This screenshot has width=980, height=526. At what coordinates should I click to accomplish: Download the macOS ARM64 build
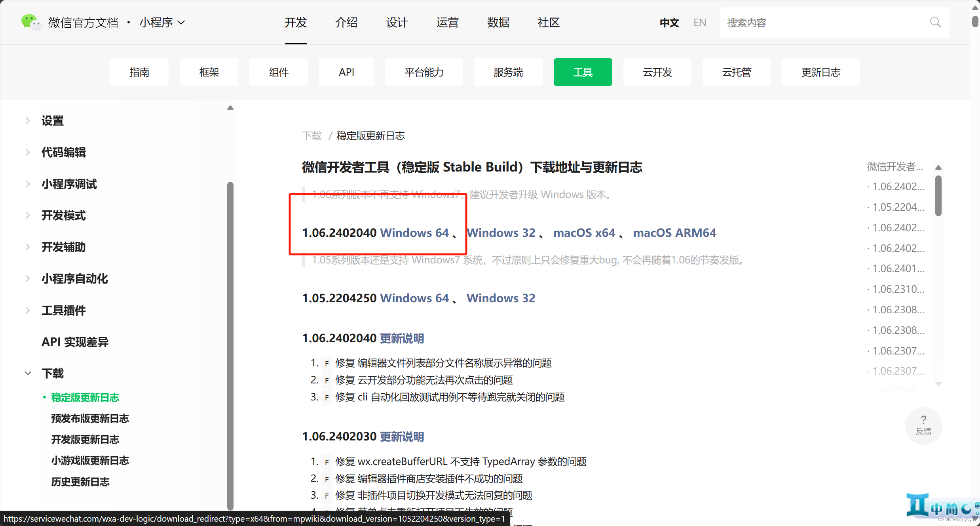[x=674, y=233]
